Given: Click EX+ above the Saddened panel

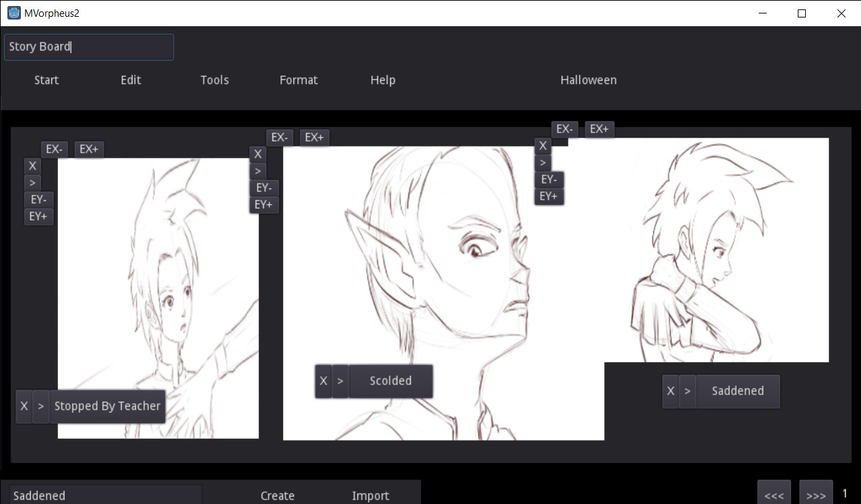Looking at the screenshot, I should pos(599,129).
